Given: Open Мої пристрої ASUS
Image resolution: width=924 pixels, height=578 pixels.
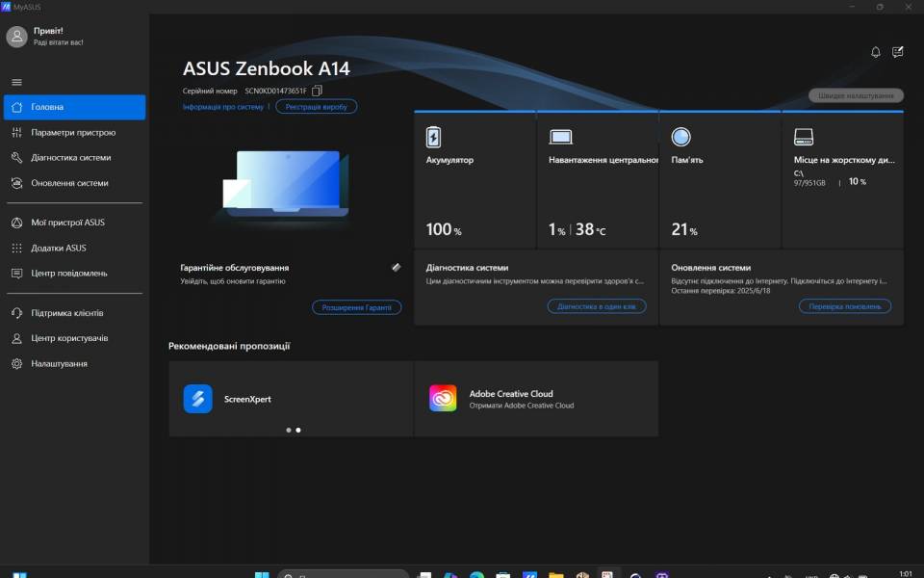Looking at the screenshot, I should [x=74, y=223].
